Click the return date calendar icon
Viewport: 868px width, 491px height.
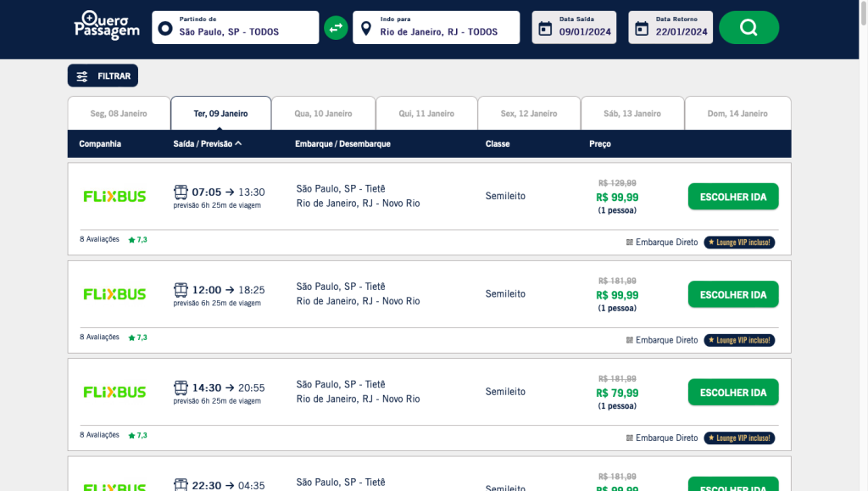[643, 28]
